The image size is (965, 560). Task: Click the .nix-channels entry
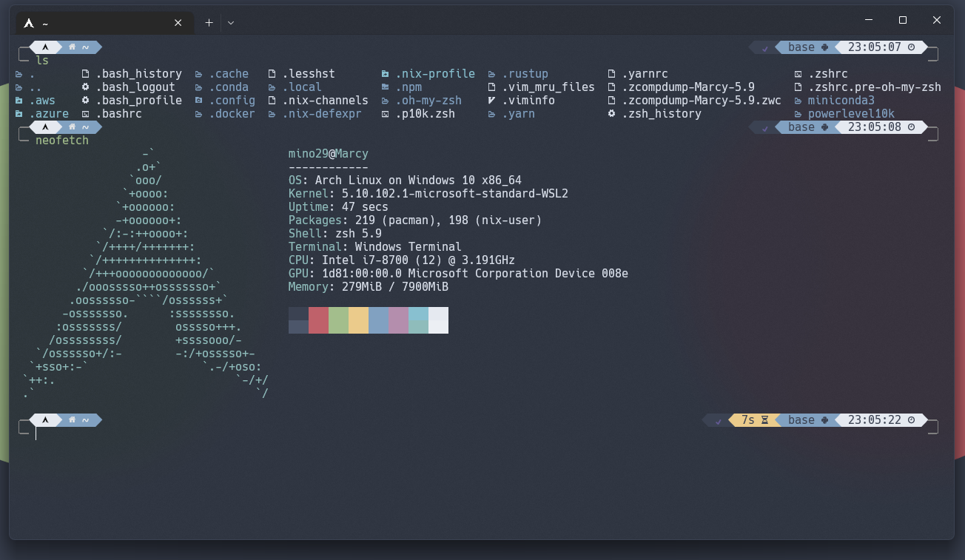(x=325, y=101)
